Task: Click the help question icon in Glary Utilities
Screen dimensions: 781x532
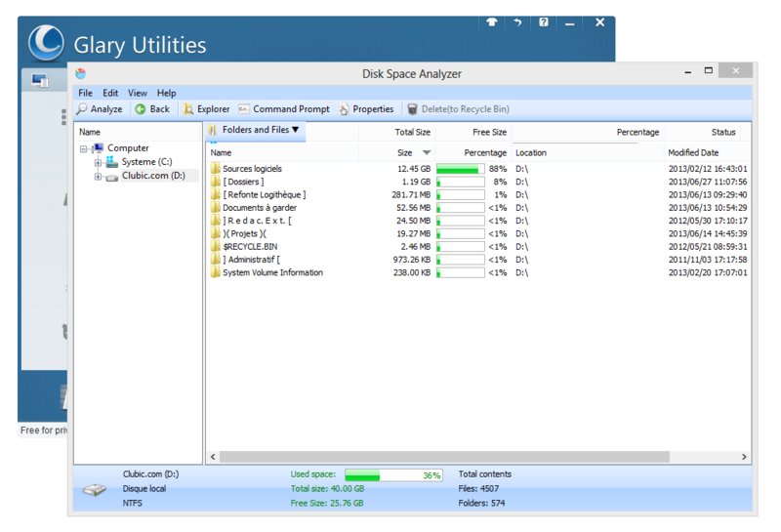Action: click(x=544, y=21)
